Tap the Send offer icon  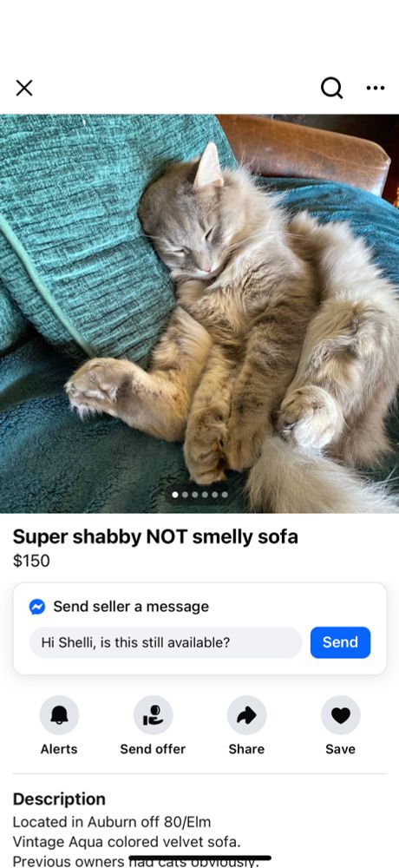pos(153,715)
